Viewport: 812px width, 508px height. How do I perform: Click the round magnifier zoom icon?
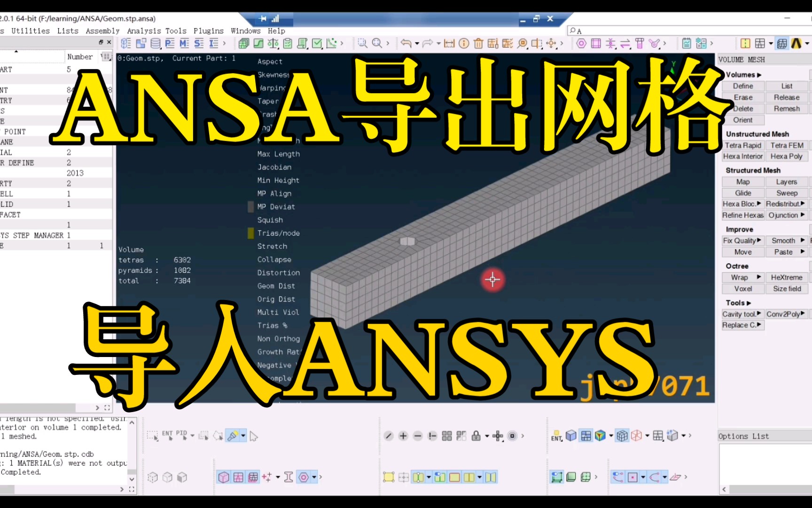tap(377, 43)
